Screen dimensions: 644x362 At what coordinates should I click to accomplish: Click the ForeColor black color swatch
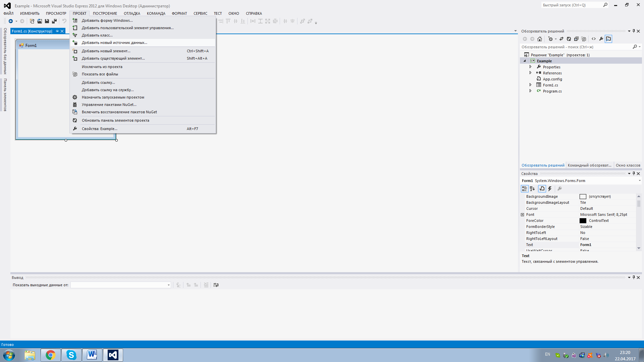(x=583, y=221)
